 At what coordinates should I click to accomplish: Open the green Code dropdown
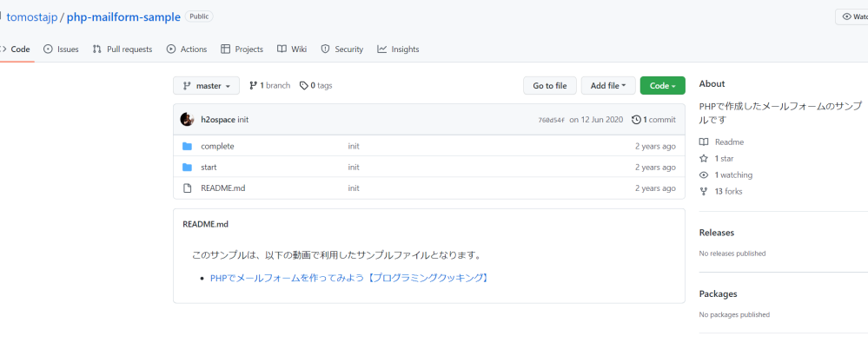663,86
